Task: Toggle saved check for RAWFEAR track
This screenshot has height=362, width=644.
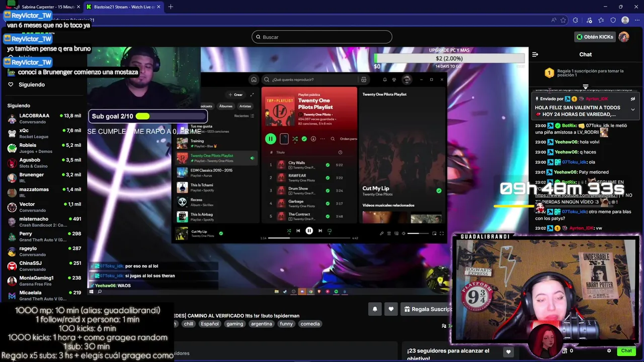Action: click(x=328, y=177)
